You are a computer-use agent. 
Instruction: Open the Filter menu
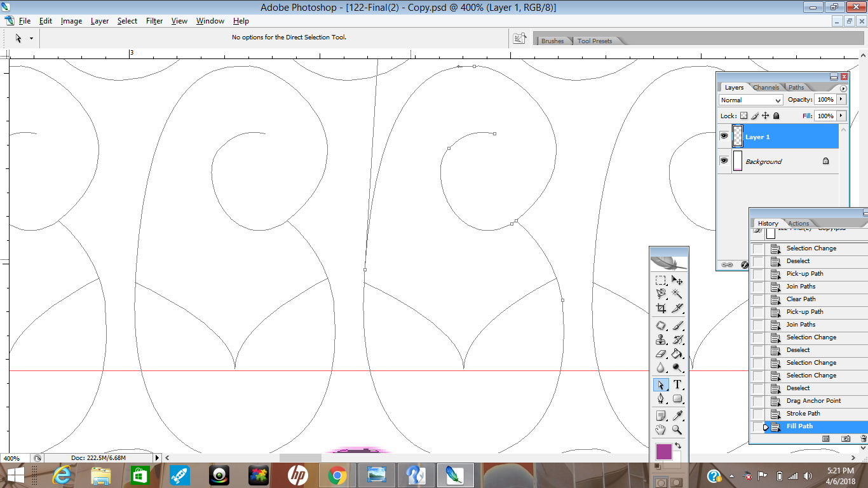pyautogui.click(x=154, y=21)
